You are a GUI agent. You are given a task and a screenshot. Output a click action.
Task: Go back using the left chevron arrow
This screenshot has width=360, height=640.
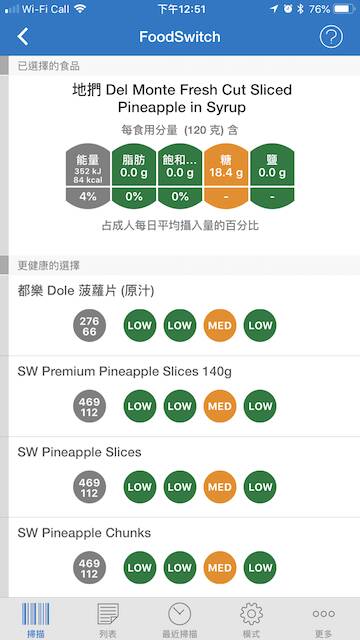pyautogui.click(x=23, y=37)
